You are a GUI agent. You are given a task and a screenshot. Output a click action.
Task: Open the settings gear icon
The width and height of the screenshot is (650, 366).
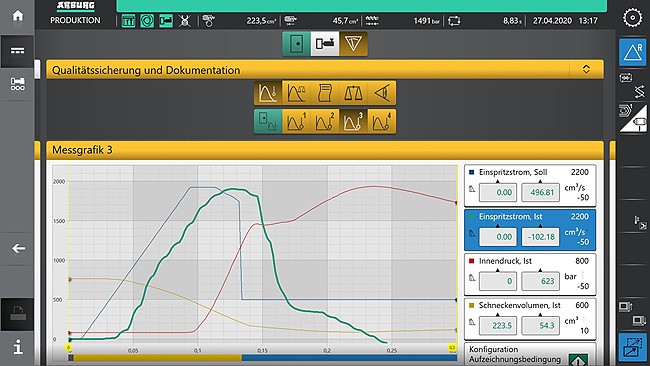632,18
